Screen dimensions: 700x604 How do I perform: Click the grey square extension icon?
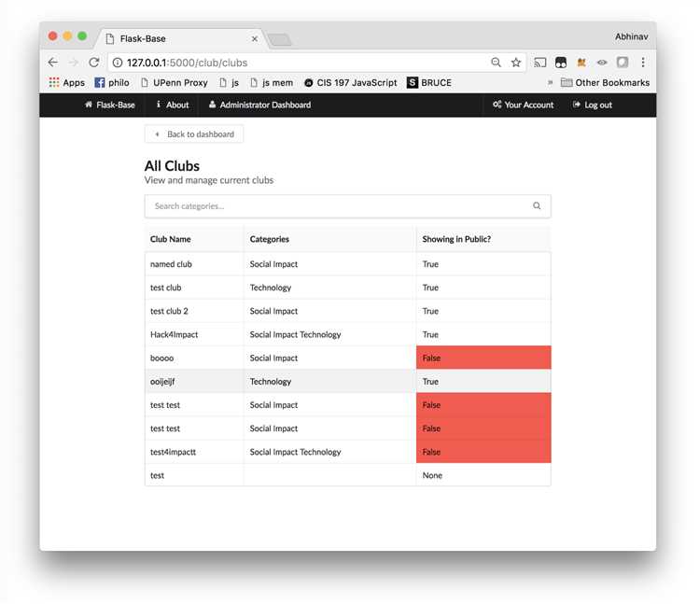tap(623, 62)
